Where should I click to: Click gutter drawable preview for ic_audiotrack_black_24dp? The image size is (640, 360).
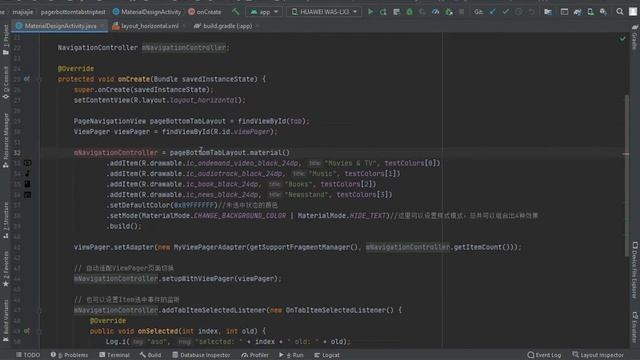pos(27,173)
